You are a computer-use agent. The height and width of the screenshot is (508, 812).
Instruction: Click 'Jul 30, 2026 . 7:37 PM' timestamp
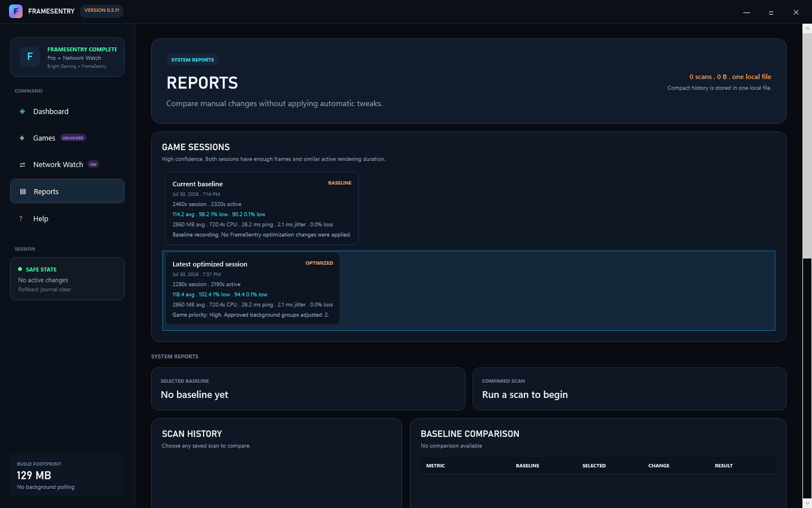196,274
